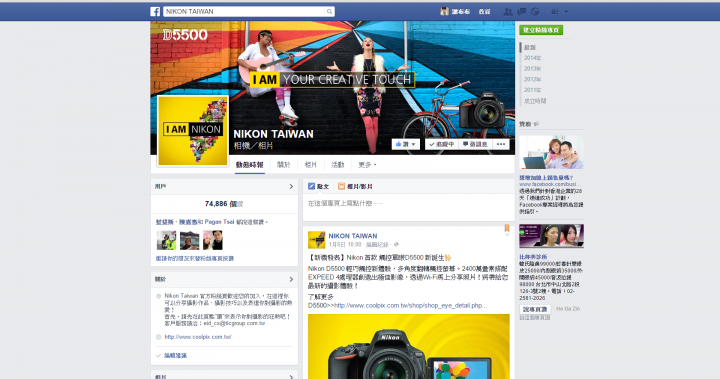Click the Facebook logo in the top bar

coord(155,11)
